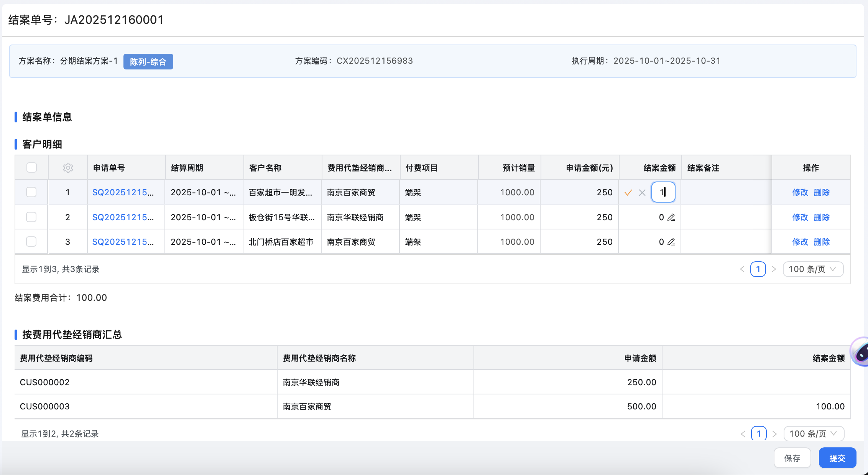Check the checkbox for row 1
Viewport: 868px width, 475px height.
click(x=31, y=192)
